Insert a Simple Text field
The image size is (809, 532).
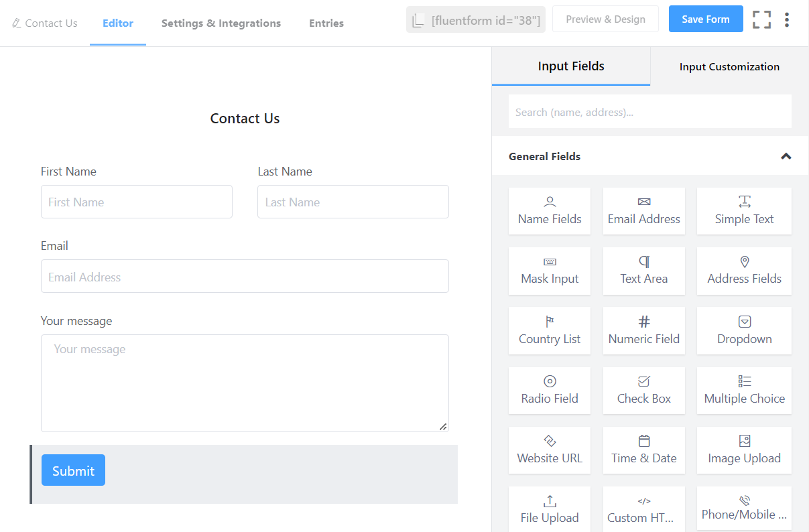[x=744, y=211]
